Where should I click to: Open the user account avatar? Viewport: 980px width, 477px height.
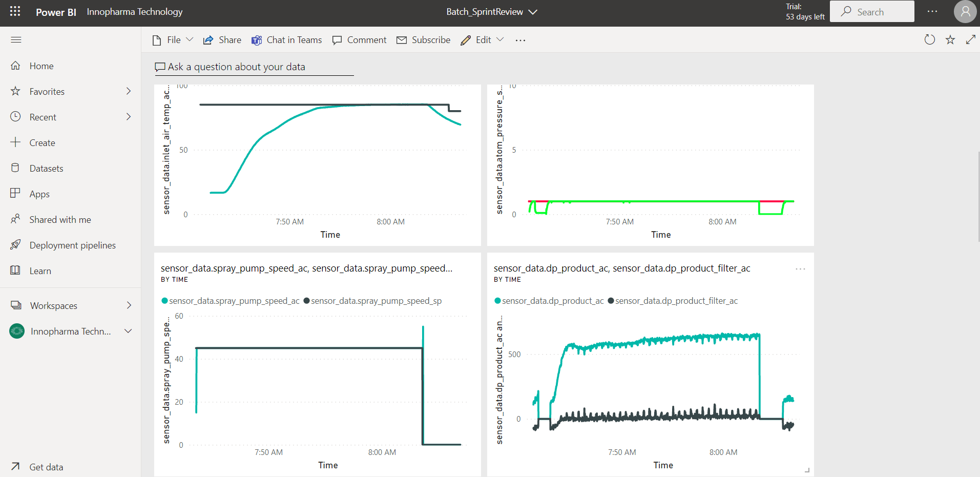[965, 12]
